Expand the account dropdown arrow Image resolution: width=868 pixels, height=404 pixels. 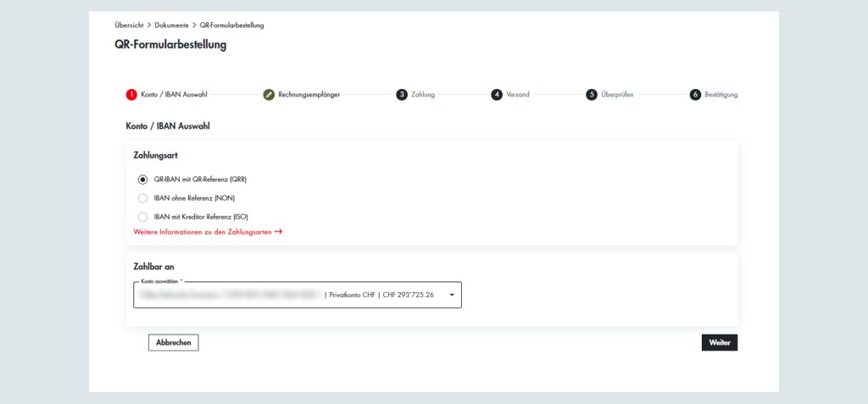tap(451, 295)
